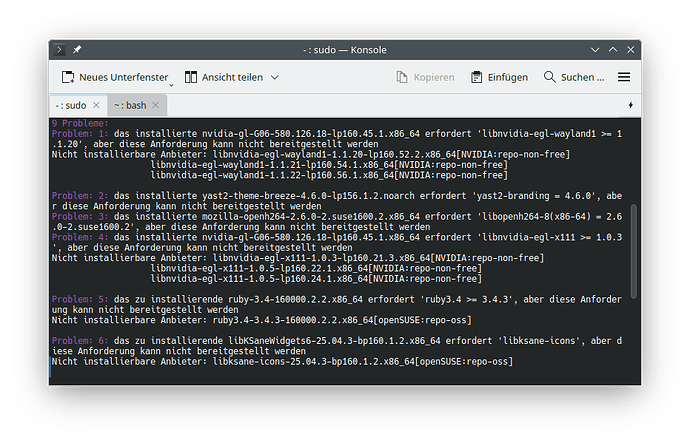The image size is (690, 443).
Task: Click the pin icon in the title bar
Action: 77,49
